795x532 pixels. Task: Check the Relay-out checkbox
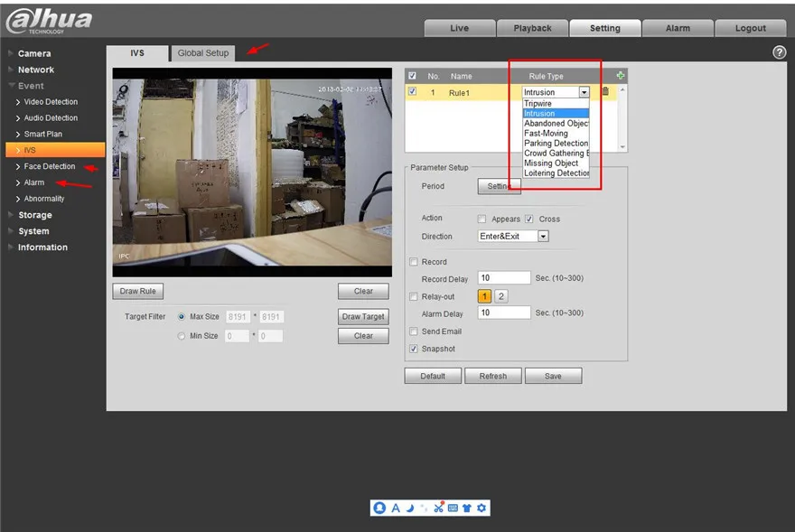(x=414, y=296)
